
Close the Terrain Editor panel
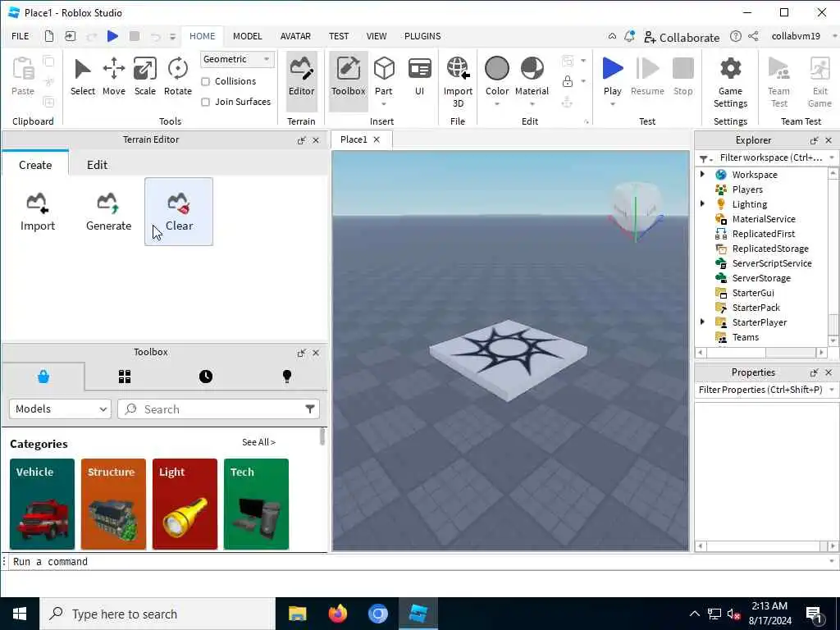(x=316, y=139)
